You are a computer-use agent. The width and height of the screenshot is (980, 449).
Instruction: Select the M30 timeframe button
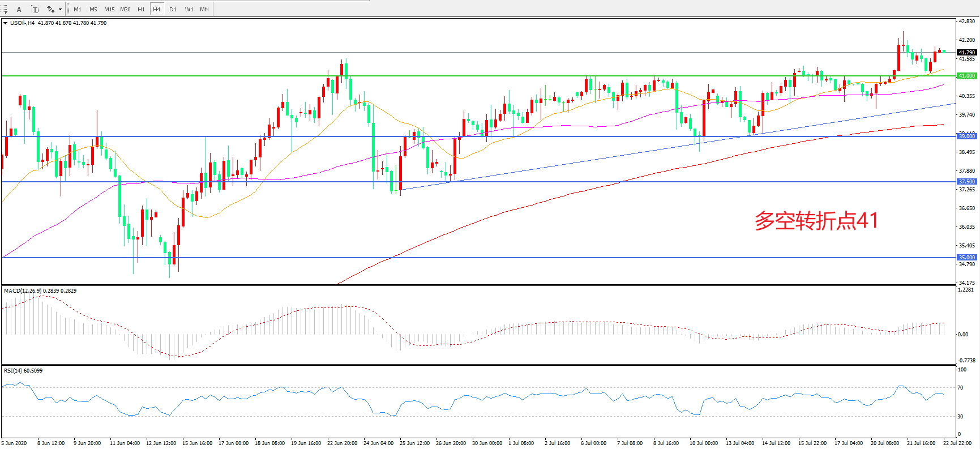point(125,9)
